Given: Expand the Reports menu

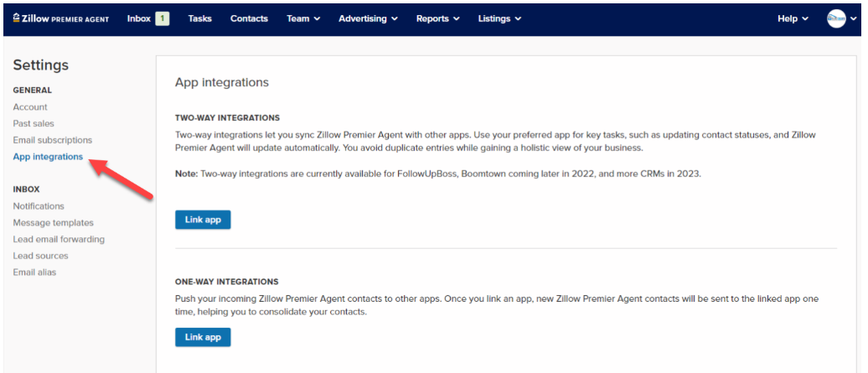Looking at the screenshot, I should click(x=437, y=18).
